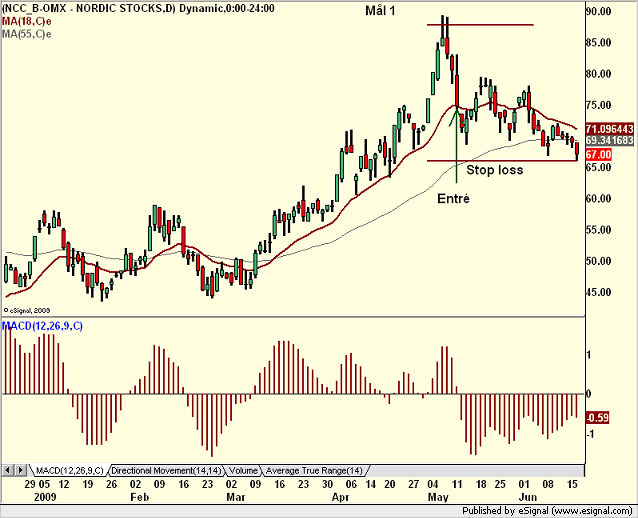The image size is (638, 518).
Task: Click the 2009 year label on time axis
Action: 45,497
